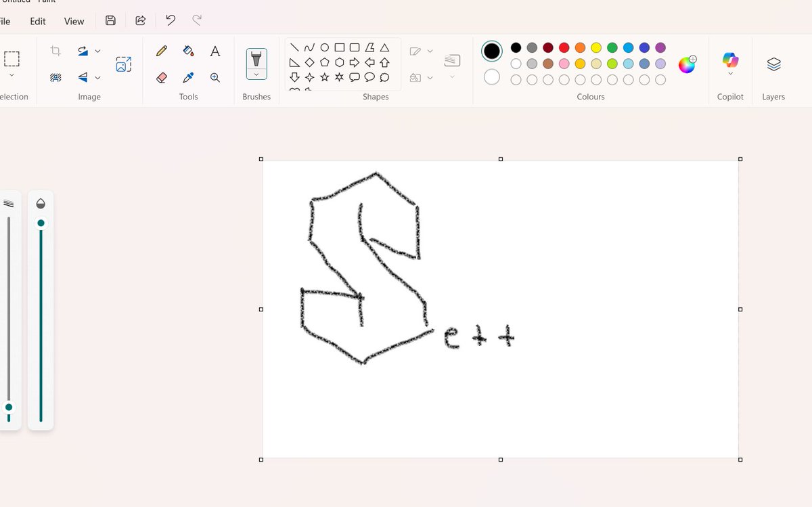The height and width of the screenshot is (507, 812).
Task: Open the Edit menu
Action: point(38,21)
